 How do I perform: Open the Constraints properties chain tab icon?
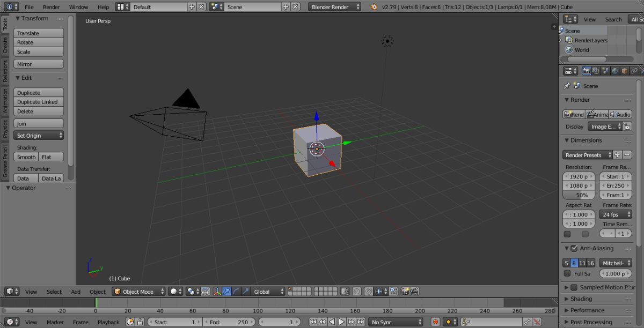click(634, 71)
